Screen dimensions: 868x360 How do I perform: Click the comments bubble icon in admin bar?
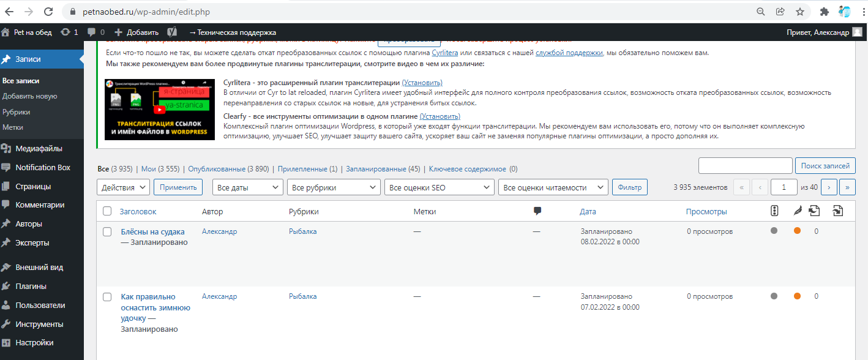[x=92, y=32]
